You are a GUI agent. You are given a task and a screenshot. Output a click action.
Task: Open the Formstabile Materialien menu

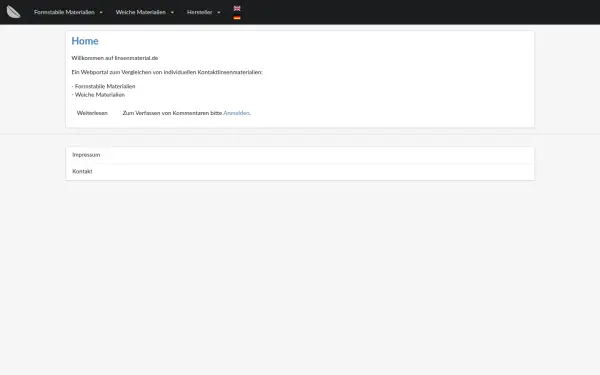[x=64, y=12]
